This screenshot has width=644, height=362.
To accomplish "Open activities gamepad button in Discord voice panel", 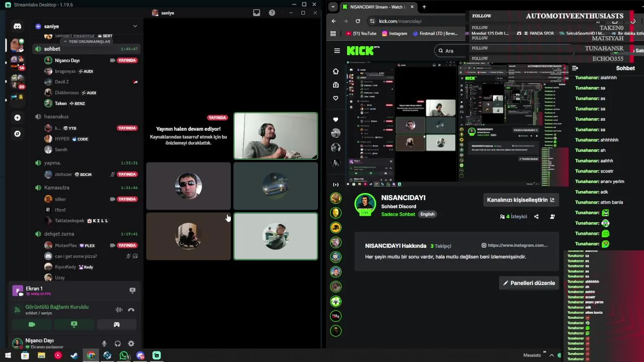I will point(116,324).
